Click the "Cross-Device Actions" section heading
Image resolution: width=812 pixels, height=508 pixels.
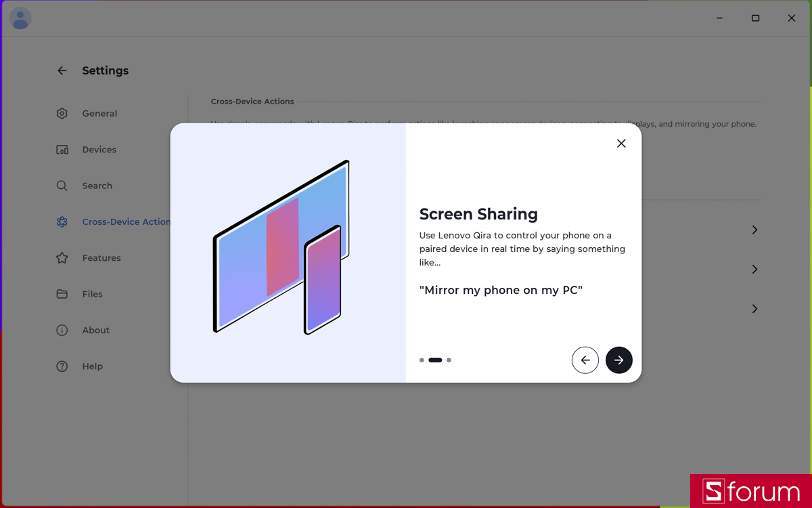coord(252,102)
